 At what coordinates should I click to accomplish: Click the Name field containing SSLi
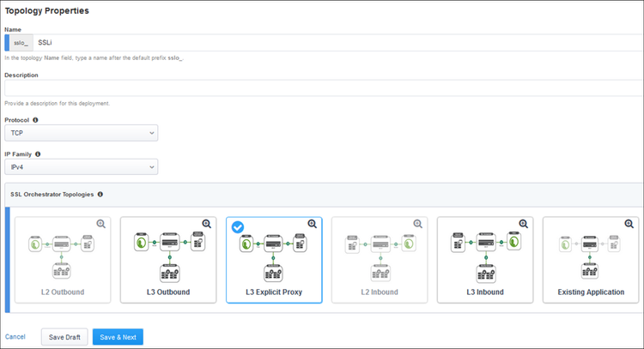point(338,43)
